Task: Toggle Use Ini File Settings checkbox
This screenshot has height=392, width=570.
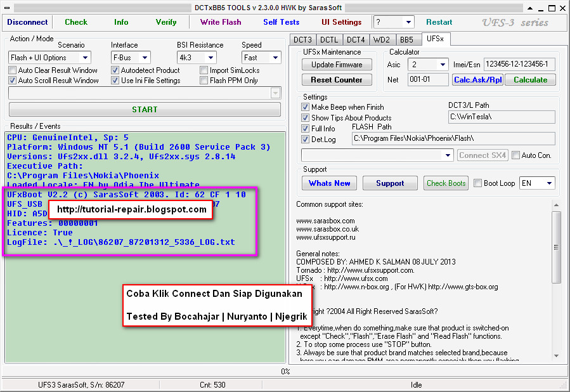Action: tap(115, 81)
